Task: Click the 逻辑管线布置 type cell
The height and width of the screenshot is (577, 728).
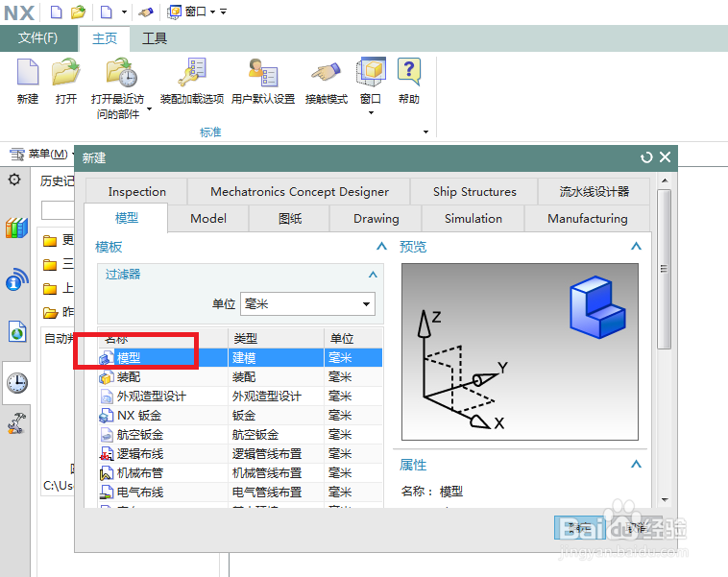Action: [276, 453]
